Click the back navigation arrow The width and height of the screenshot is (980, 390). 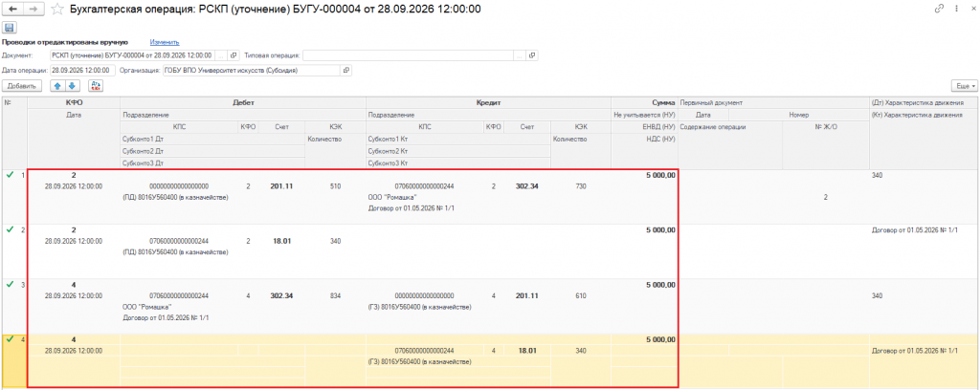[13, 9]
